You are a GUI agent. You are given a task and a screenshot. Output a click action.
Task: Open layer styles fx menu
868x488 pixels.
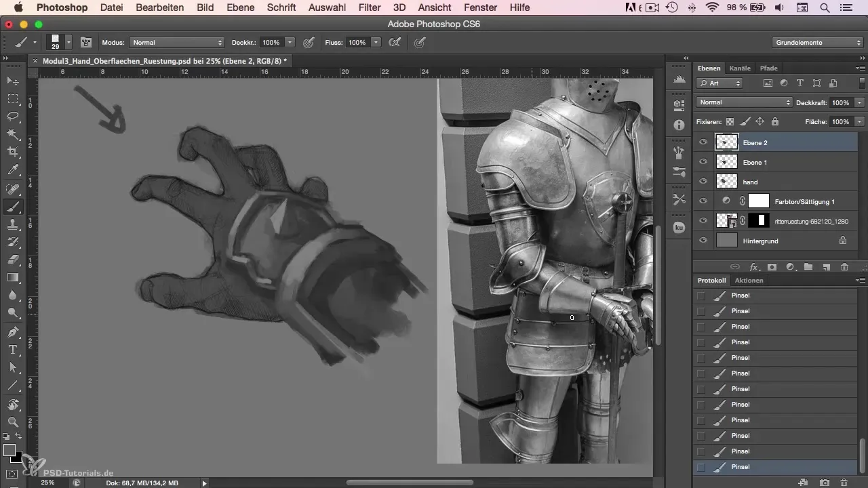click(x=754, y=267)
